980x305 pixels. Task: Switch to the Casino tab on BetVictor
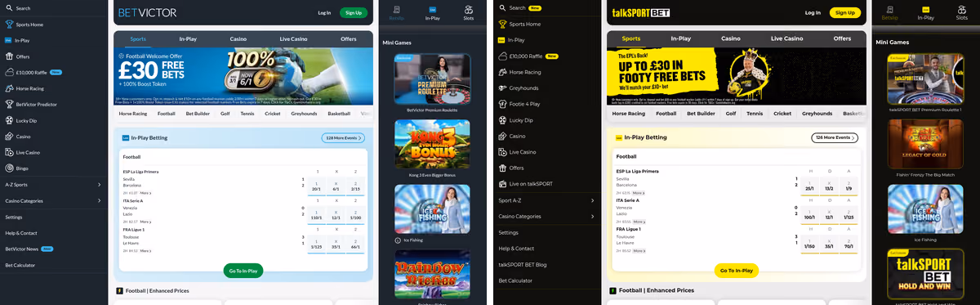coord(238,38)
